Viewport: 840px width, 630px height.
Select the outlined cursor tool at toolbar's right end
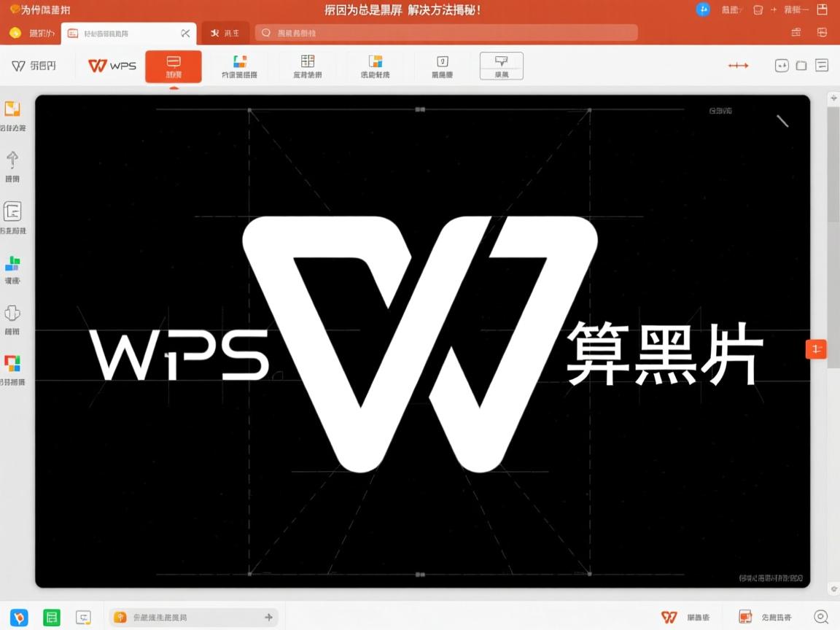502,64
